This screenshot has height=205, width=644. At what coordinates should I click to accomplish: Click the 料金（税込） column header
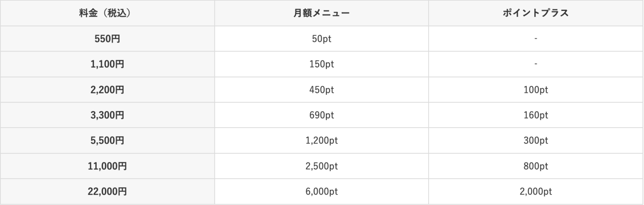click(107, 13)
